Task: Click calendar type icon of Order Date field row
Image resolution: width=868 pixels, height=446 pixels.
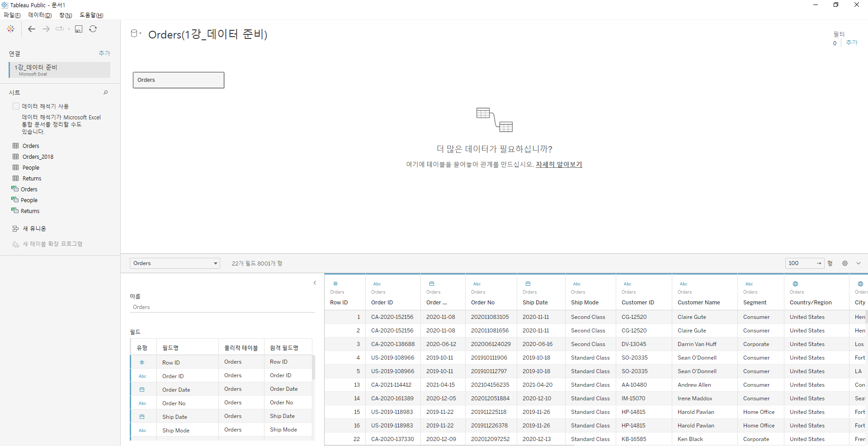Action: coord(142,390)
